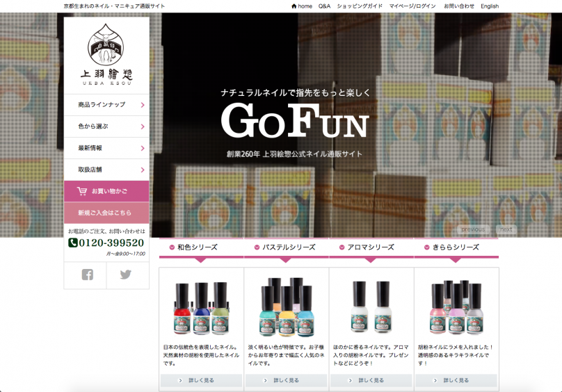Click the slider previous button
562x392 pixels.
473,229
